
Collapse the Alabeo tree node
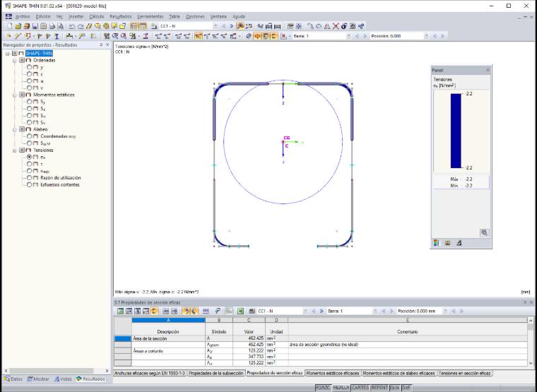(14, 130)
